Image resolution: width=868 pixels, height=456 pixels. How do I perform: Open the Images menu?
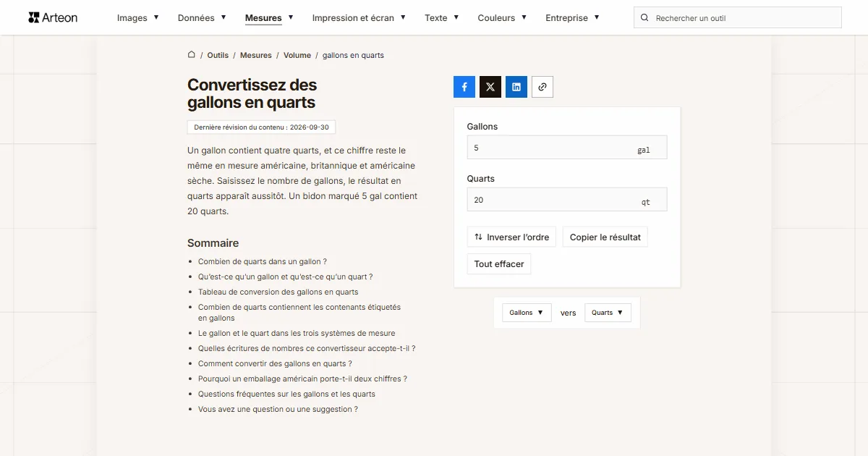coord(138,18)
